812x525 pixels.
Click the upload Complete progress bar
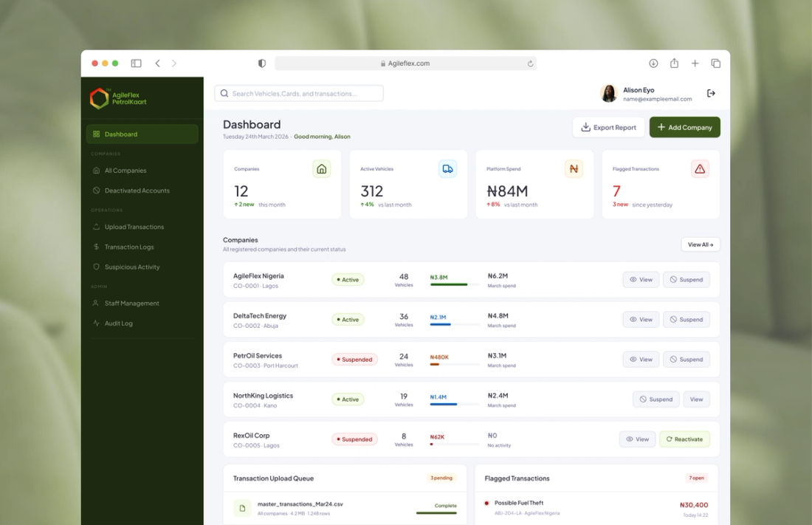click(x=436, y=513)
